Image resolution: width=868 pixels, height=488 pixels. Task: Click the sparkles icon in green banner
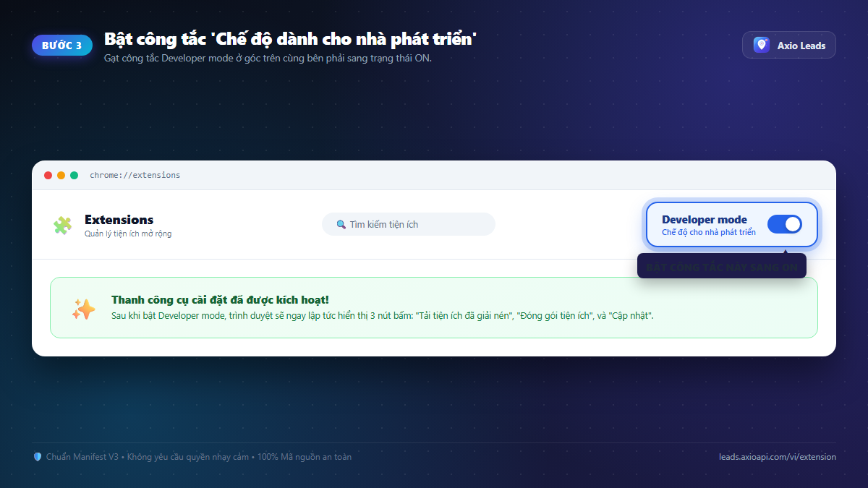pyautogui.click(x=83, y=309)
